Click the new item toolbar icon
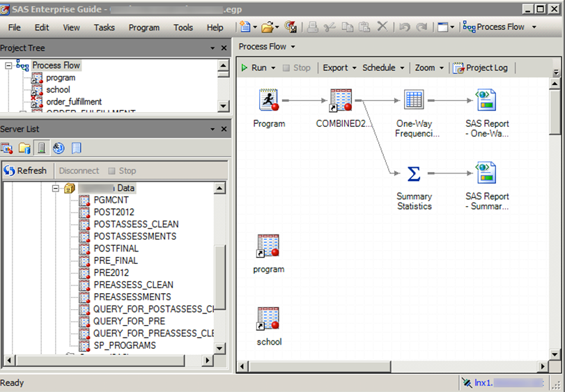 coord(245,27)
